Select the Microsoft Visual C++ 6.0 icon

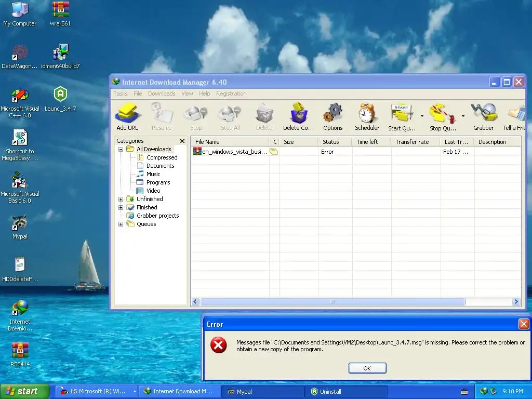pos(20,103)
